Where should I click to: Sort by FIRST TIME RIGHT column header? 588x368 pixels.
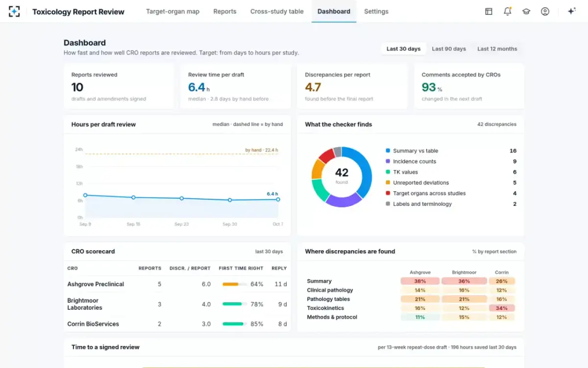241,268
